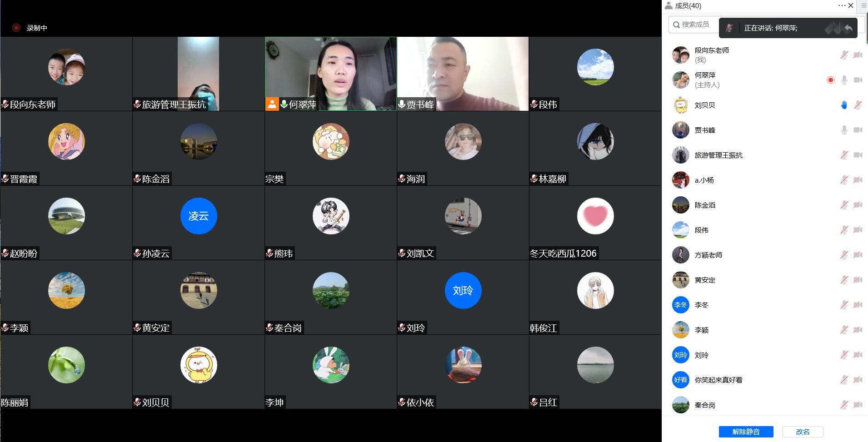This screenshot has width=868, height=442.
Task: Click 海润 name label in grid
Action: pos(415,179)
